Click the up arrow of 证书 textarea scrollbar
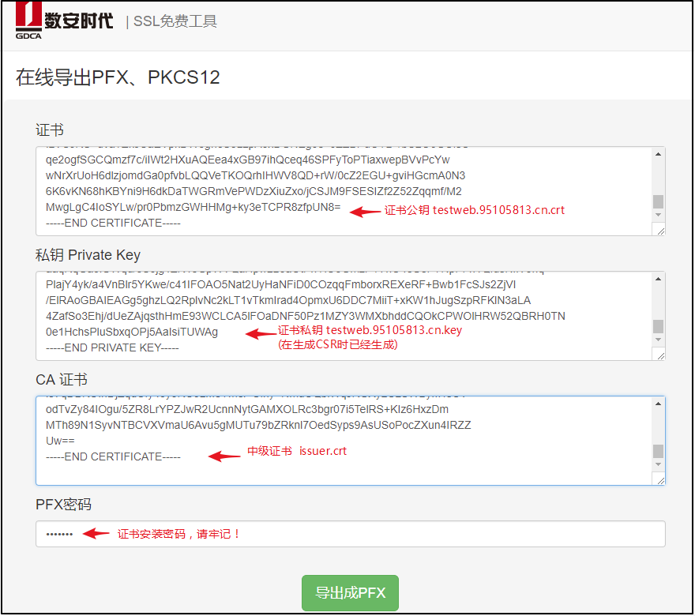The image size is (695, 616). (x=658, y=154)
